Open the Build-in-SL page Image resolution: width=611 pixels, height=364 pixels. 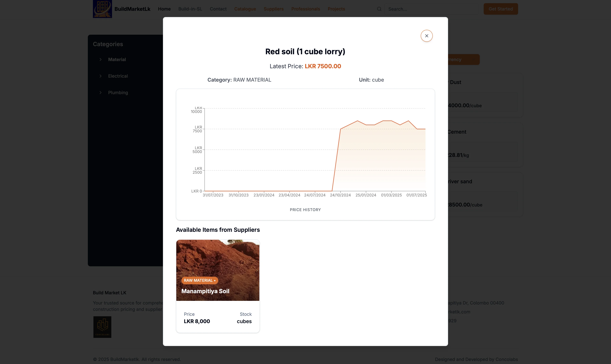[190, 9]
